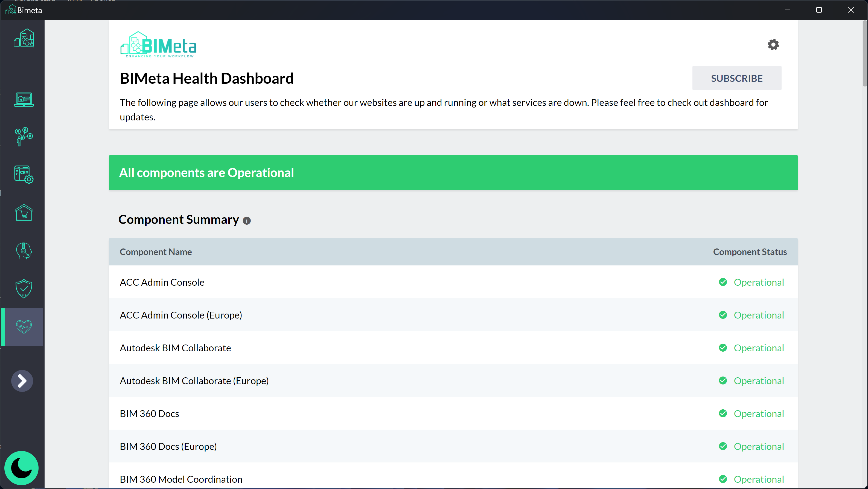Select the heart-pulse health sidebar icon

24,326
